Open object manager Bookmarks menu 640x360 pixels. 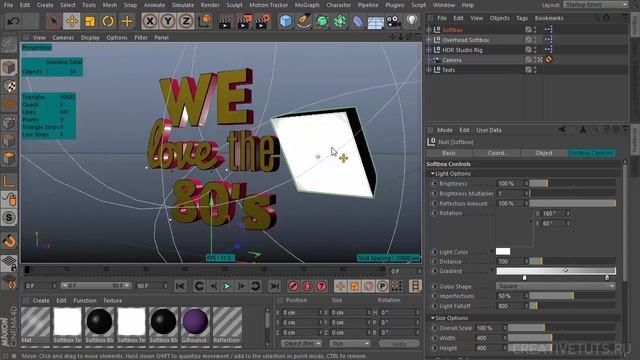(x=549, y=18)
